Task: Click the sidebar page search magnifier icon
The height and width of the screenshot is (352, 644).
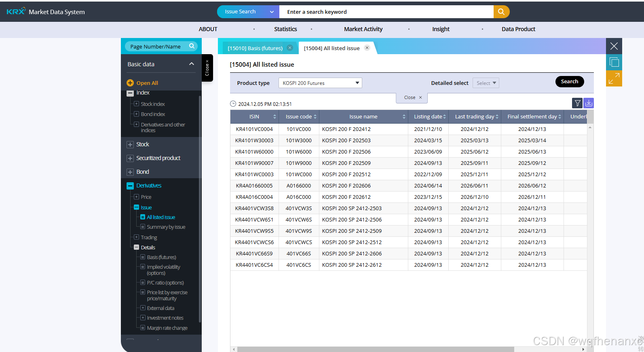Action: pos(192,46)
